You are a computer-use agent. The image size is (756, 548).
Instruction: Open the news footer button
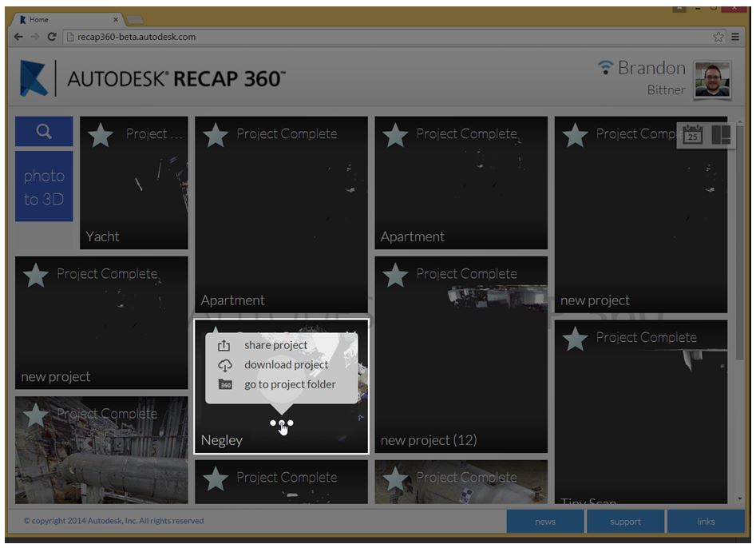pos(544,522)
